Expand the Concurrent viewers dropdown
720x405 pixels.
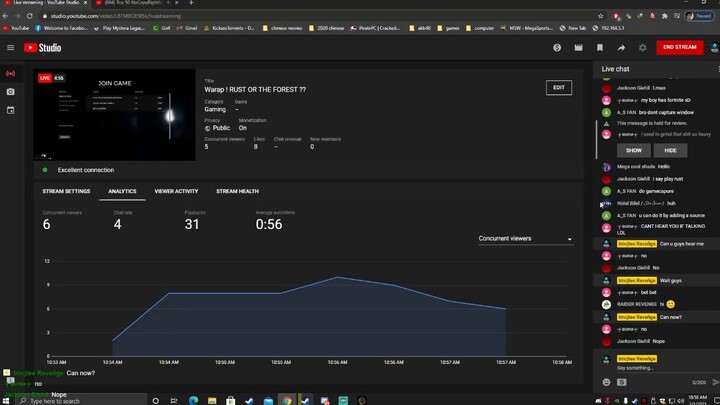(525, 239)
